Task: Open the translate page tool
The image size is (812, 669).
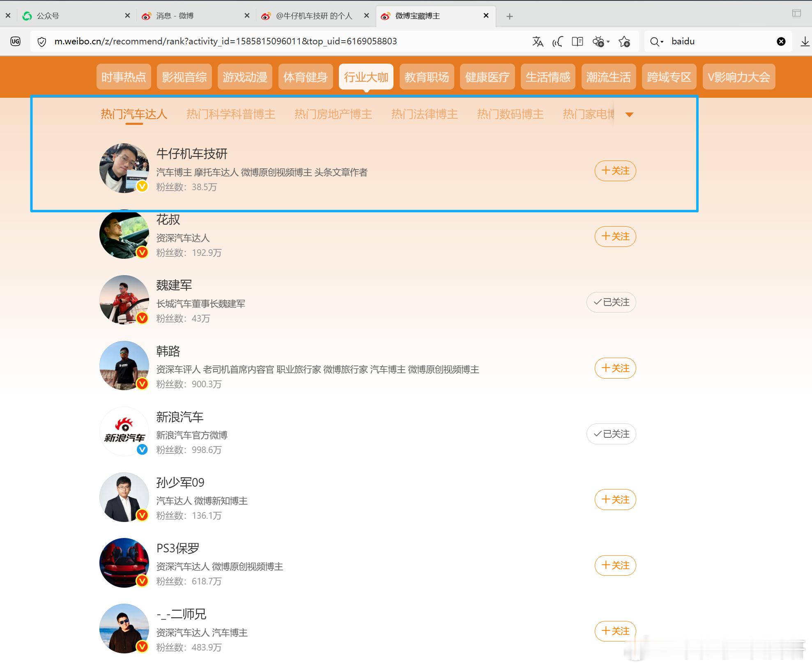Action: 538,41
